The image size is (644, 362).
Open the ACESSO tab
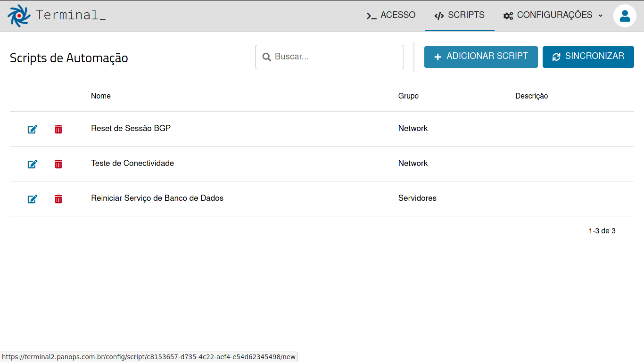[x=391, y=15]
